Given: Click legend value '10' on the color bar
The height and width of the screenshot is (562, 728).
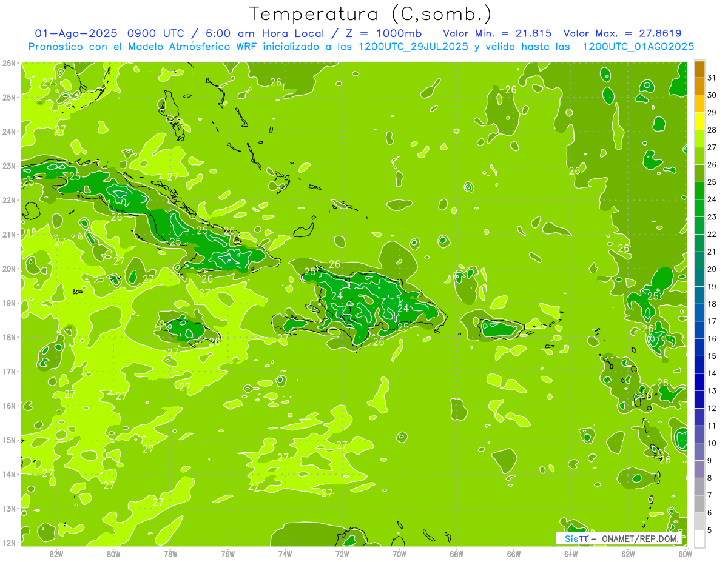Looking at the screenshot, I should 712,443.
